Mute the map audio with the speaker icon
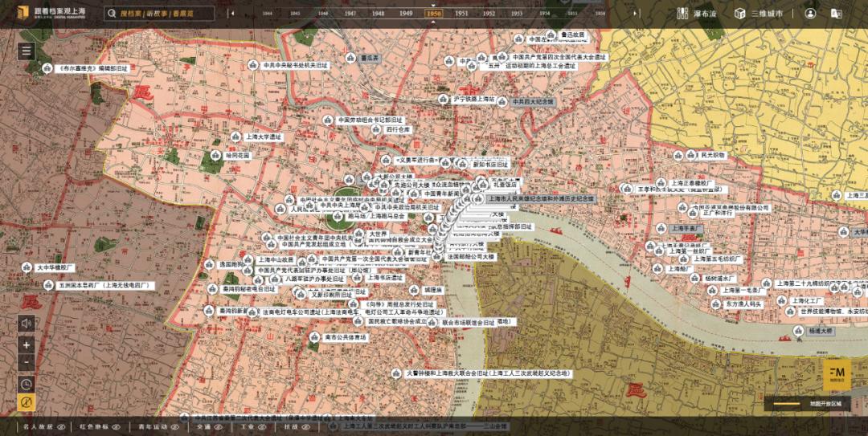Screen dimensions: 868x436 tap(27, 324)
